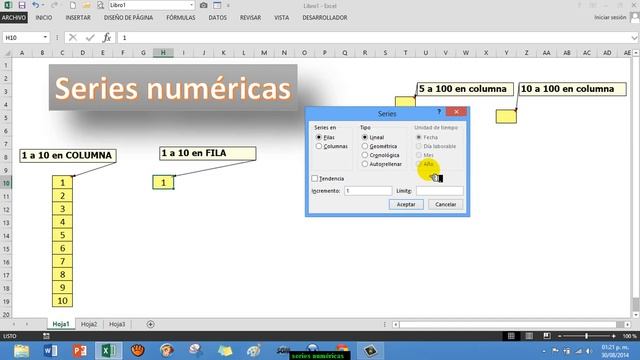Switch to sheet Hoja2
This screenshot has width=640, height=360.
coord(89,324)
